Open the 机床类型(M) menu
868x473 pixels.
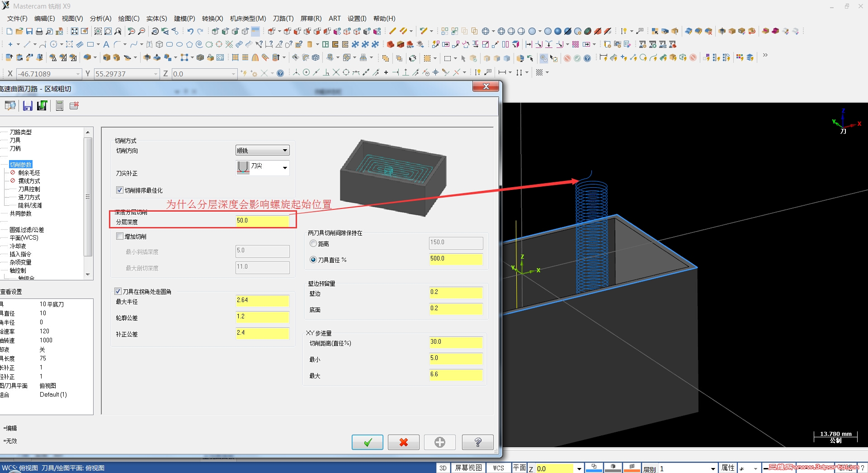pos(248,19)
